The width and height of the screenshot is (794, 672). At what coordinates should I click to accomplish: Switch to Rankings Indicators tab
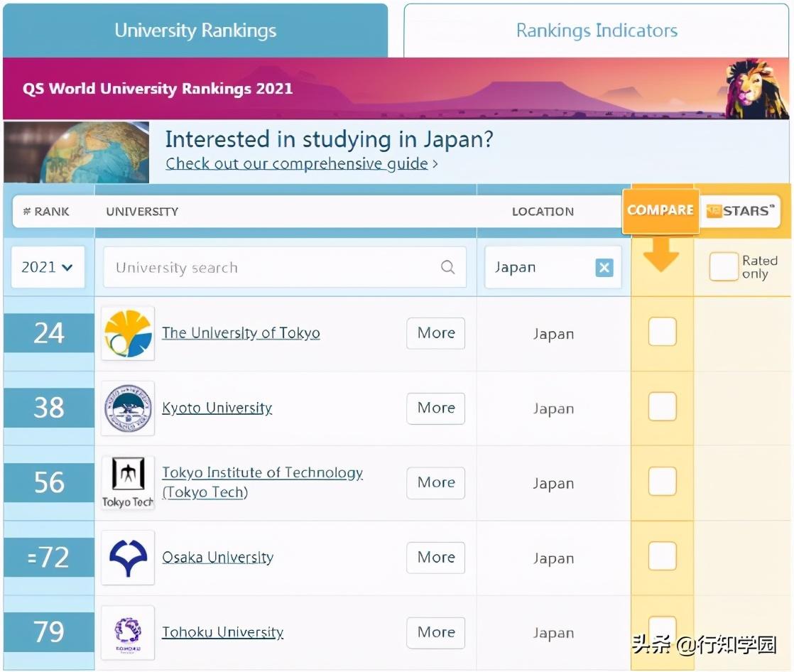click(596, 31)
